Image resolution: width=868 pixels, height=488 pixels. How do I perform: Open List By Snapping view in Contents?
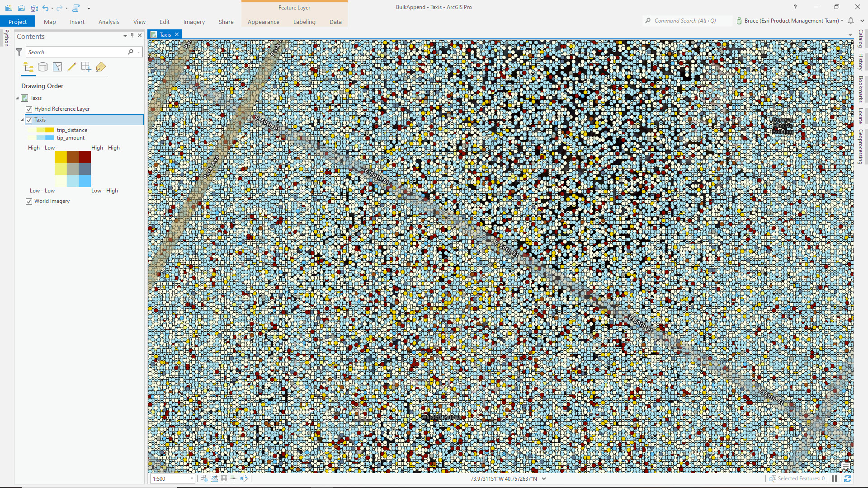pyautogui.click(x=86, y=67)
